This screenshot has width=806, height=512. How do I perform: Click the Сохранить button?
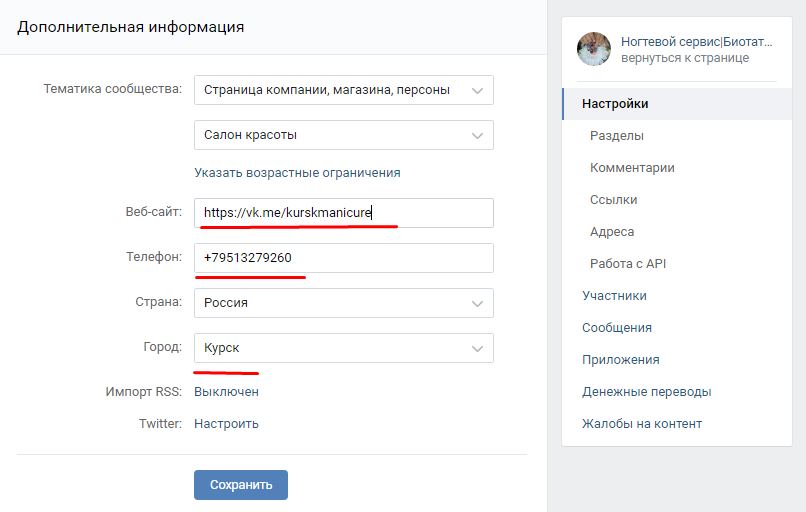241,485
